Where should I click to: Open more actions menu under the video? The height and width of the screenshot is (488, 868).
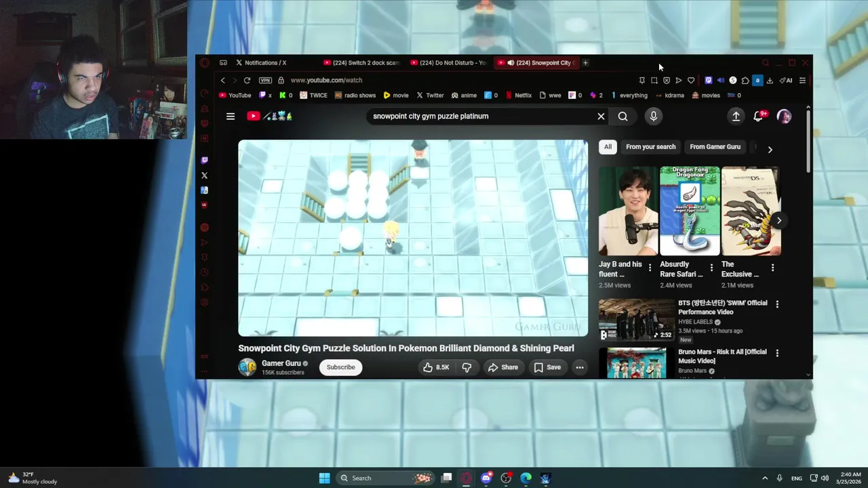tap(580, 367)
